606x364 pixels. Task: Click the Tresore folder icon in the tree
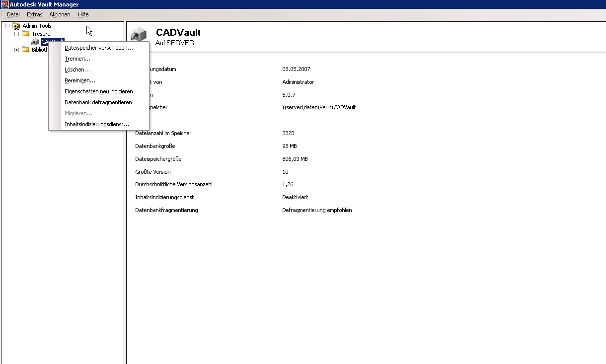click(x=26, y=34)
